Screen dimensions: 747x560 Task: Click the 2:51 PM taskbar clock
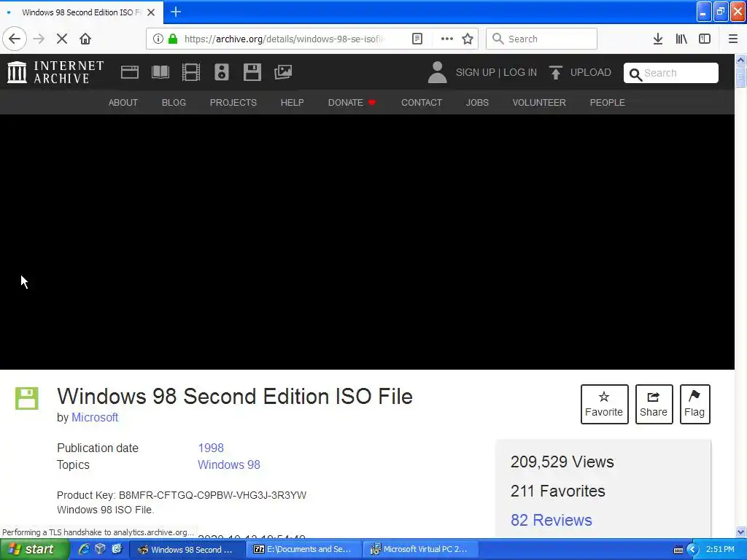pos(720,550)
